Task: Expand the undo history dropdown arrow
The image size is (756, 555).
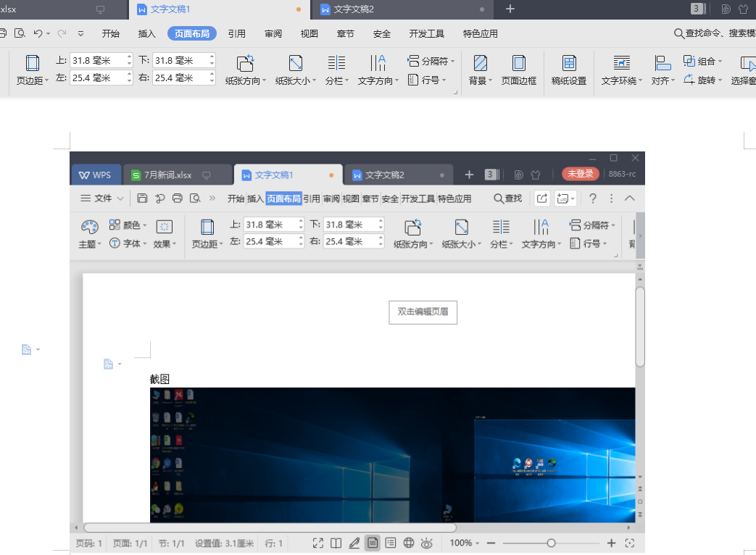Action: pos(49,34)
